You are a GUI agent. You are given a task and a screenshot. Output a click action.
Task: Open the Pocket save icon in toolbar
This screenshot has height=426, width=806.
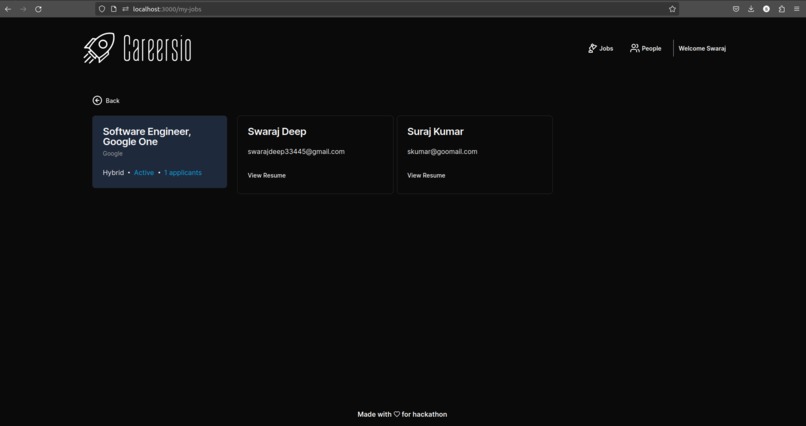click(x=736, y=9)
